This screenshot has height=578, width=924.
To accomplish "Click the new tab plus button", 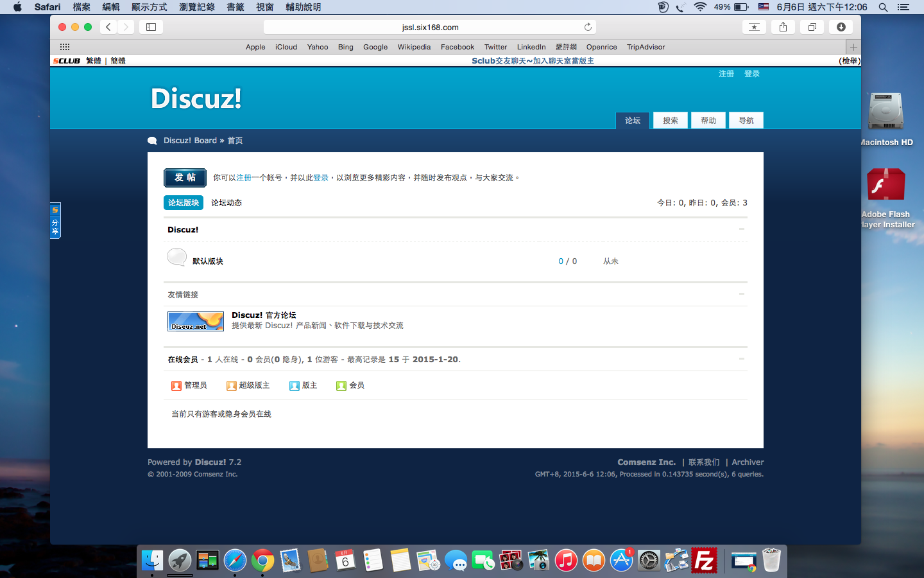I will click(853, 47).
